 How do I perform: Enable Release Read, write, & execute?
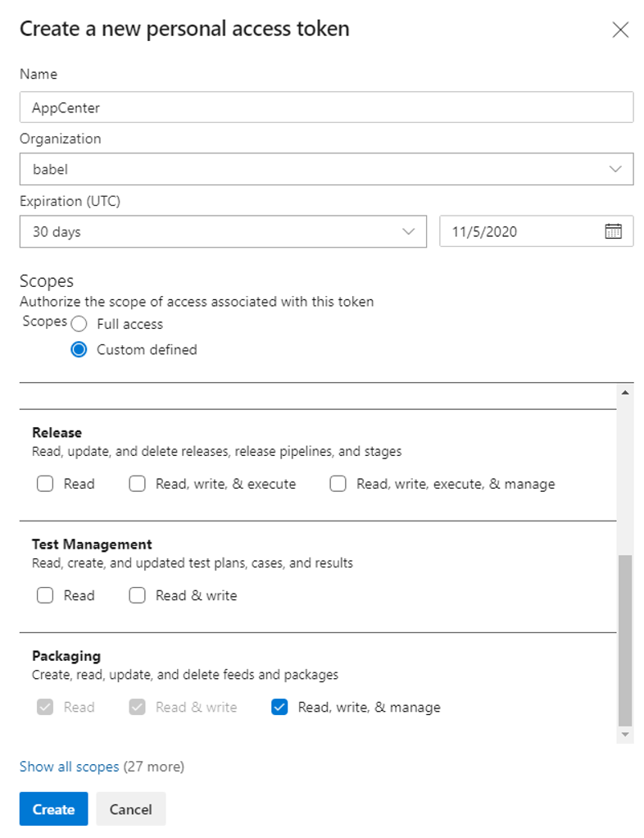pos(137,484)
